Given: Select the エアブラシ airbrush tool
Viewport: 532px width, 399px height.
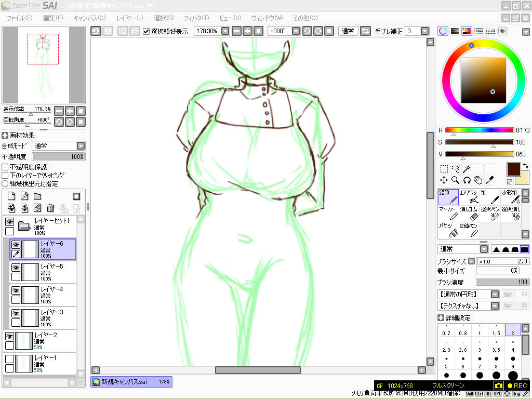Looking at the screenshot, I should (469, 197).
